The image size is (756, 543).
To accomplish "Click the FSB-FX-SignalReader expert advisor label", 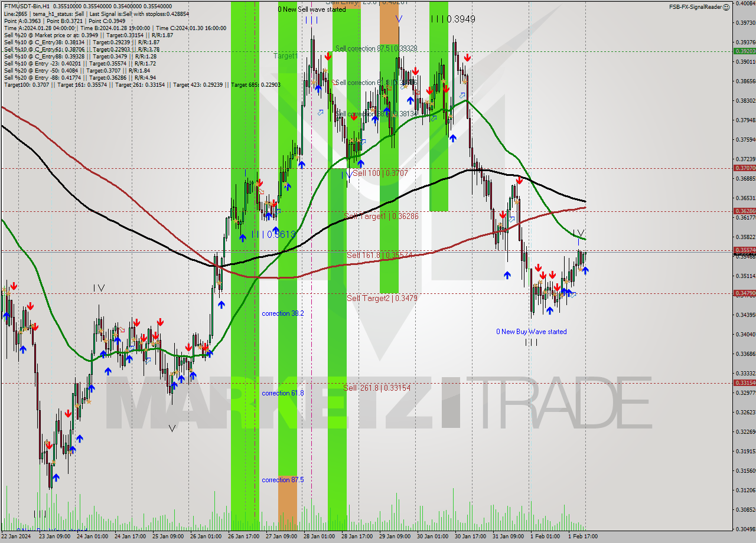I will click(695, 7).
